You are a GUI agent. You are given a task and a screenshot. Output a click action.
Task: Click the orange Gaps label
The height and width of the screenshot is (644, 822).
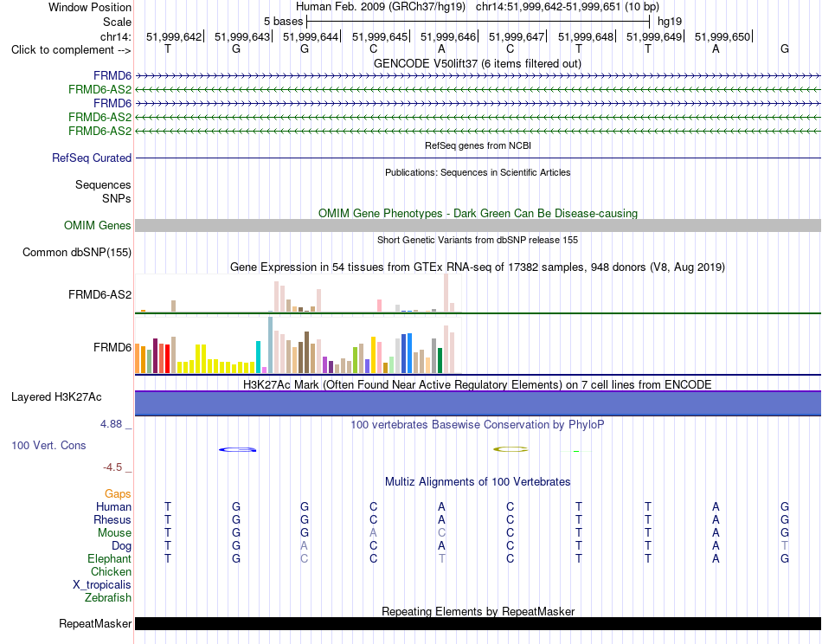coord(118,494)
